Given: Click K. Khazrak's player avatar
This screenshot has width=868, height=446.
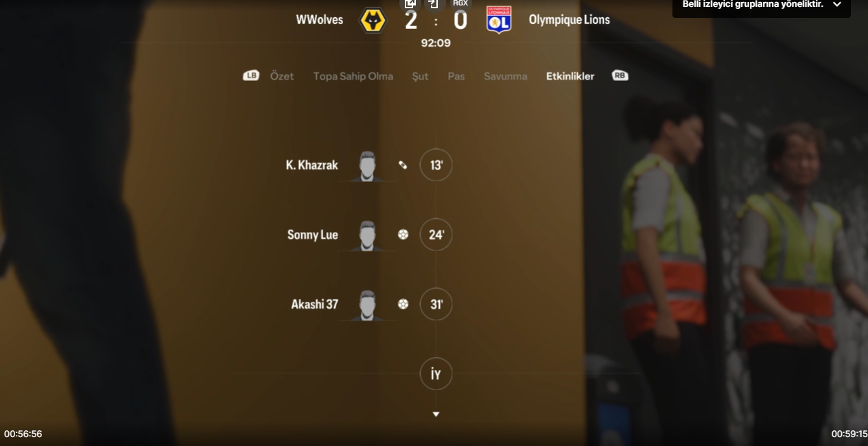Looking at the screenshot, I should tap(368, 166).
